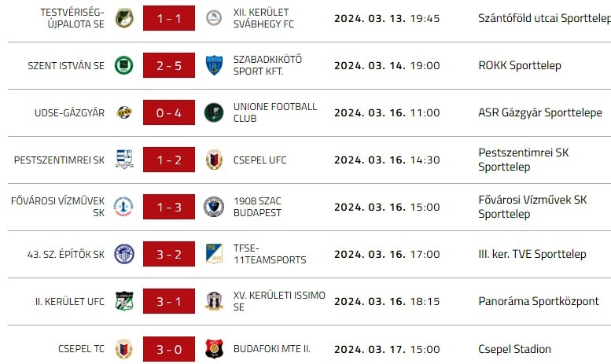The width and height of the screenshot is (611, 364).
Task: Click the Szabadkikötő Sport Kft. crest
Action: pyautogui.click(x=214, y=65)
